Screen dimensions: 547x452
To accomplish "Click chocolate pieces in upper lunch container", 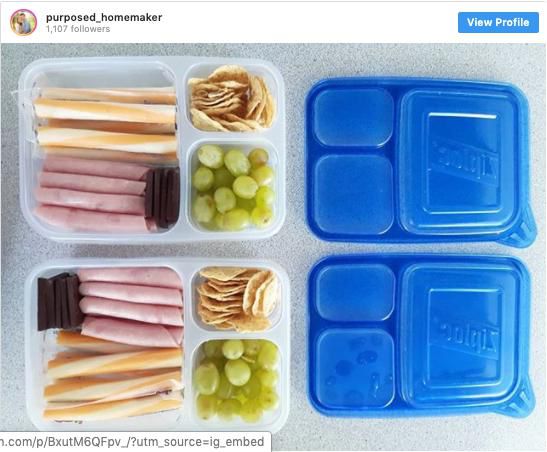I will [x=162, y=198].
